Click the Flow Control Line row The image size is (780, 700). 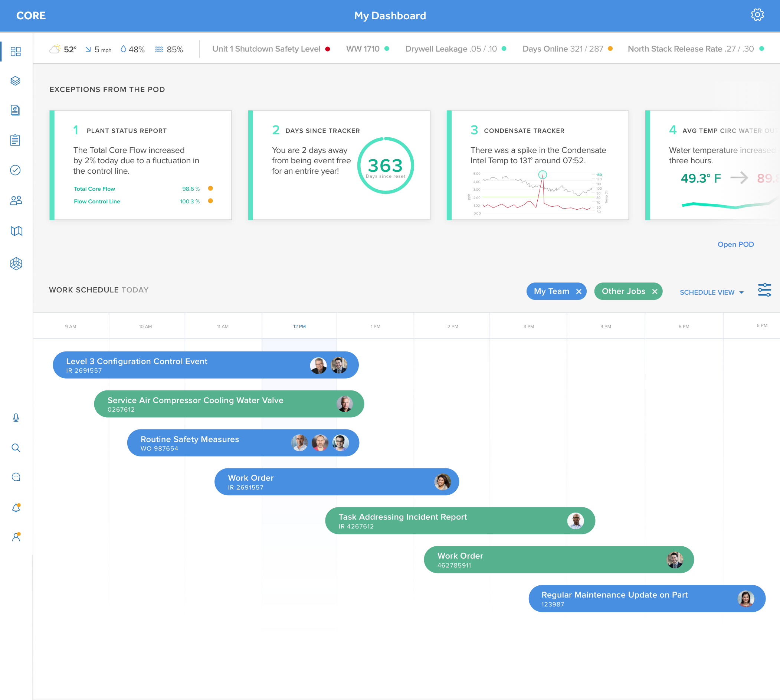point(143,201)
